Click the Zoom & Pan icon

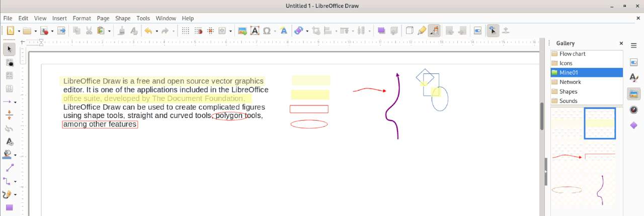pyautogui.click(x=223, y=31)
